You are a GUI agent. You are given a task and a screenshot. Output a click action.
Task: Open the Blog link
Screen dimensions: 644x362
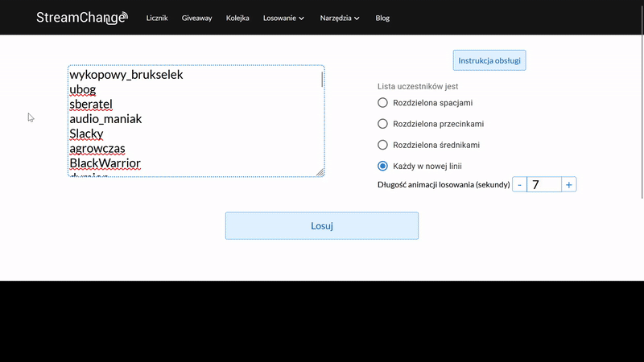coord(382,18)
